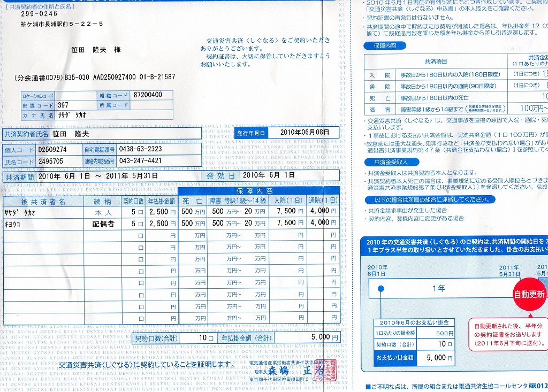Screen dimensions: 548x392
Task: Click the certification sentence 交通災害共済〈しぐなる〉に契約していることを証明します
Action: click(x=147, y=365)
